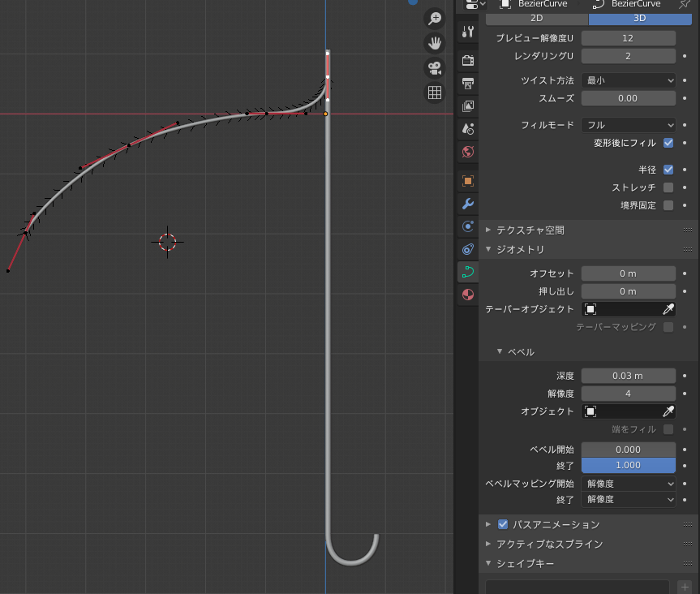Open the editor type dropdown icon

475,4
